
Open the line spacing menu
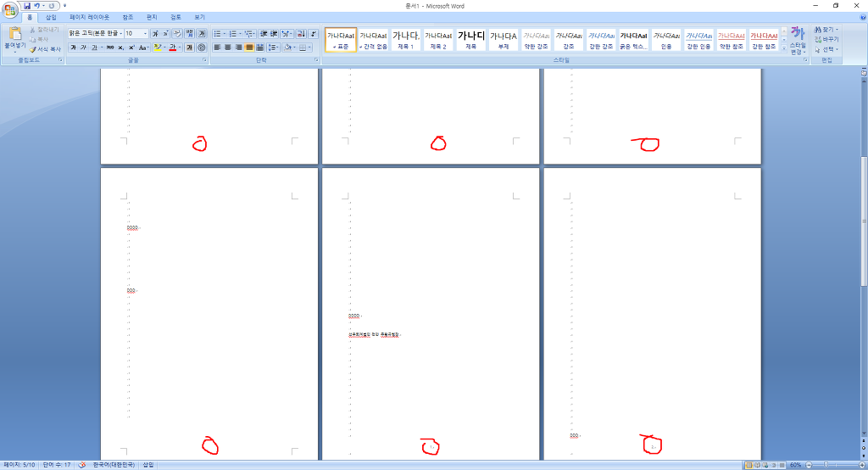click(x=273, y=48)
